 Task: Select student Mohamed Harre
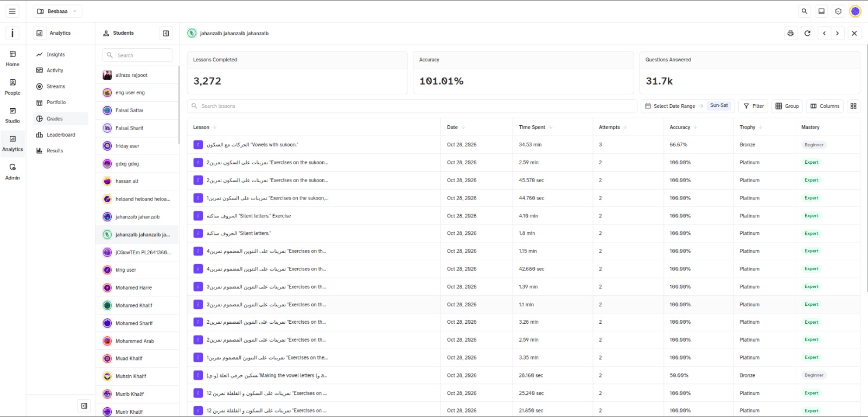coord(137,288)
